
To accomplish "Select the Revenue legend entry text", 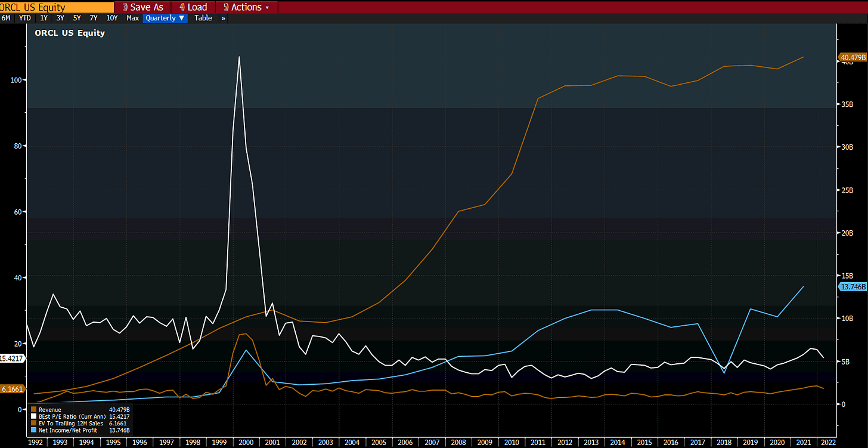I will [49, 410].
